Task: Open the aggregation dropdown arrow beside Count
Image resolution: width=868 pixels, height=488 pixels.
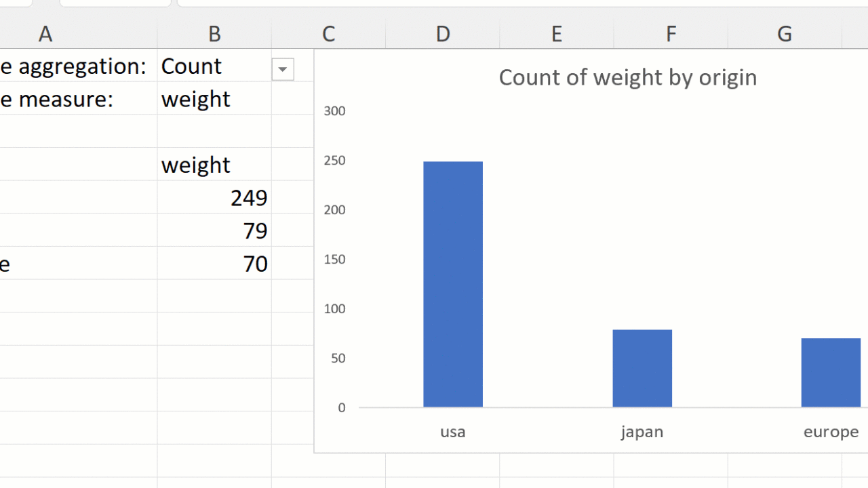Action: coord(283,69)
